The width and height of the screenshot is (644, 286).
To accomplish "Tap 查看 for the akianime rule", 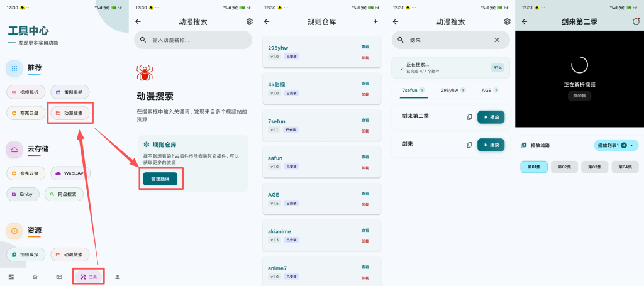I will 365,231.
